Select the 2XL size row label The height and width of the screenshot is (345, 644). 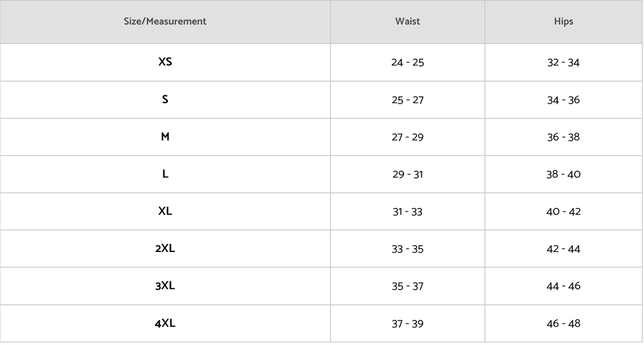[165, 248]
